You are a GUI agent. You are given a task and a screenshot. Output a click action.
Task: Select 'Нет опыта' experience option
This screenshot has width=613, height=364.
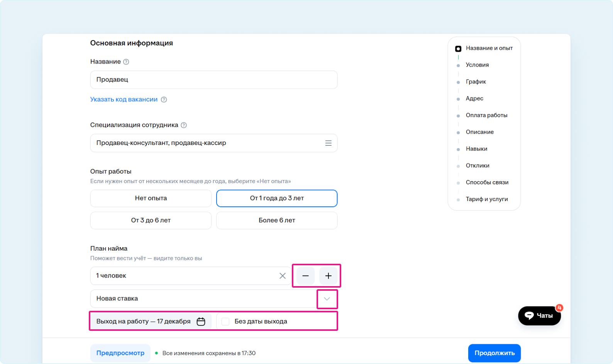click(151, 198)
